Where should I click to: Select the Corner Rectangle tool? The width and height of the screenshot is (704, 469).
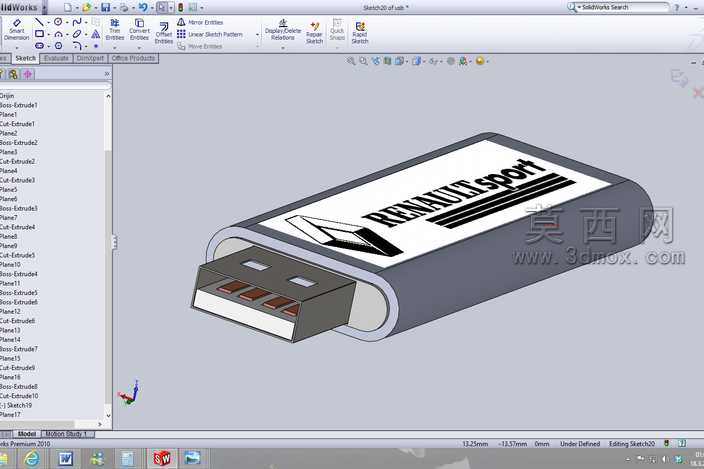40,34
